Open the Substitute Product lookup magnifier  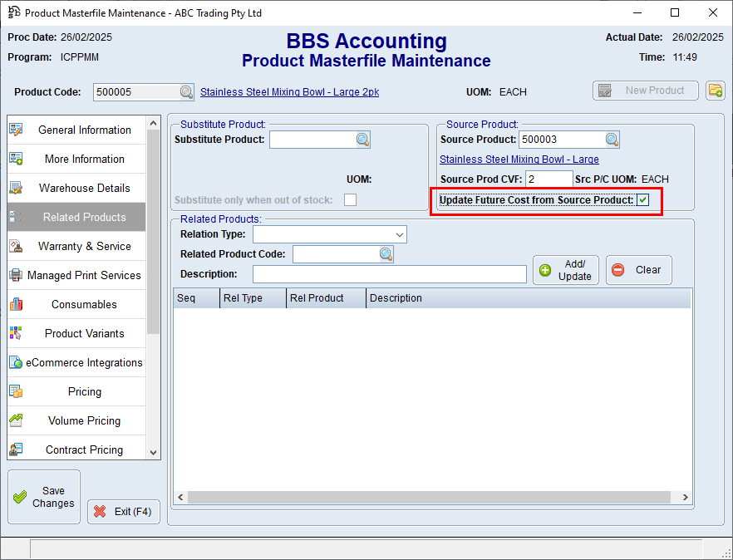coord(363,140)
